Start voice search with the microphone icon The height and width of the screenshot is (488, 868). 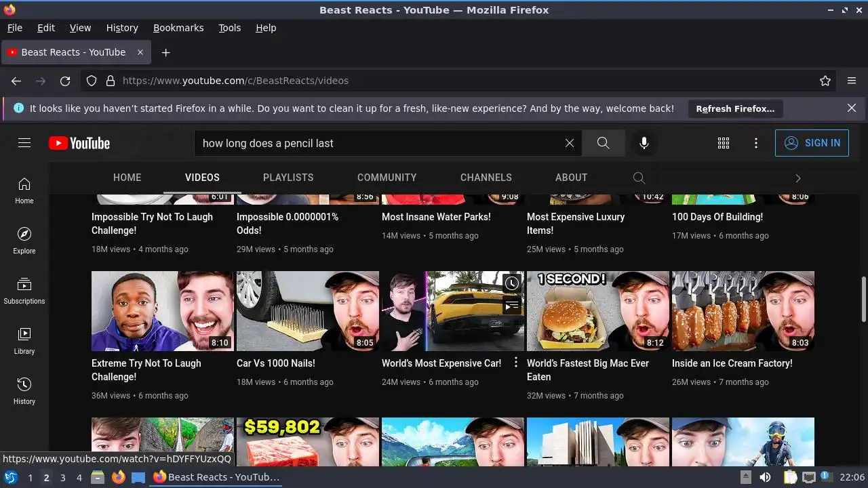click(x=644, y=143)
